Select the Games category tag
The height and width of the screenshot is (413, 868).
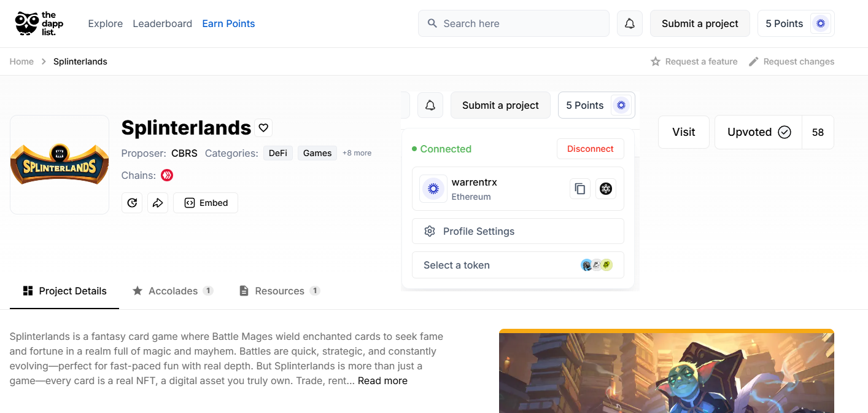coord(317,153)
